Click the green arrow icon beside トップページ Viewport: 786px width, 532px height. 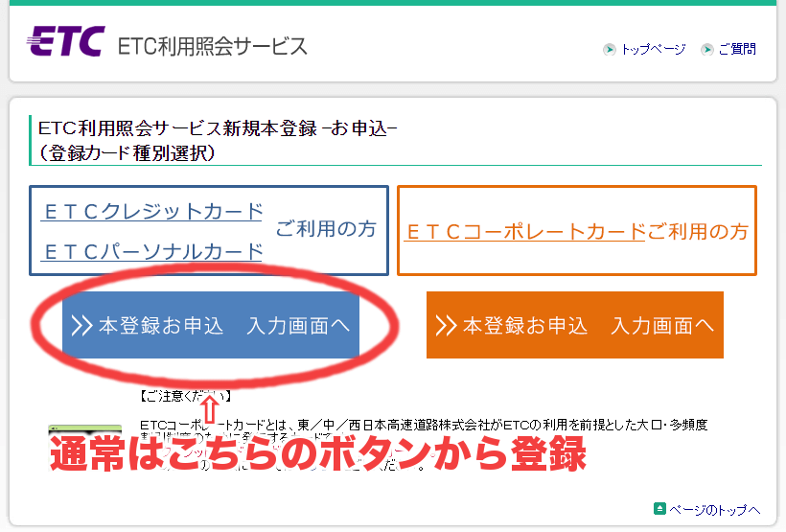pyautogui.click(x=609, y=50)
